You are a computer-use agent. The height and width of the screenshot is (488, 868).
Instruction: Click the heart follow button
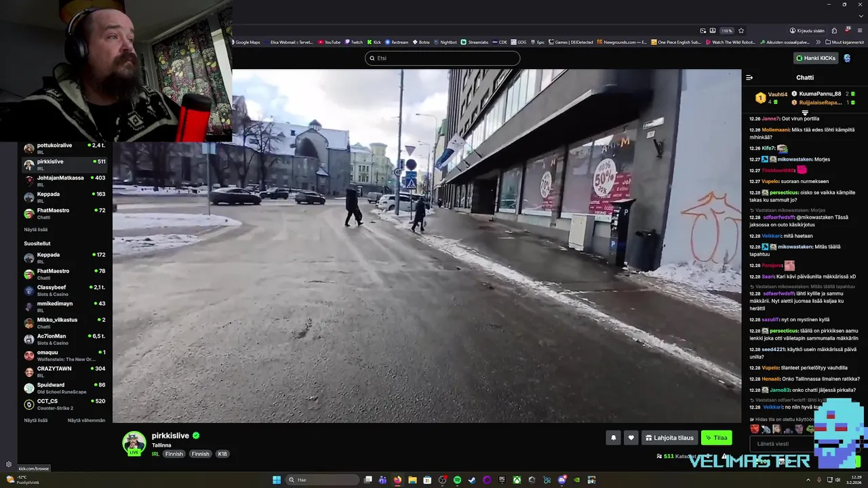click(x=631, y=438)
